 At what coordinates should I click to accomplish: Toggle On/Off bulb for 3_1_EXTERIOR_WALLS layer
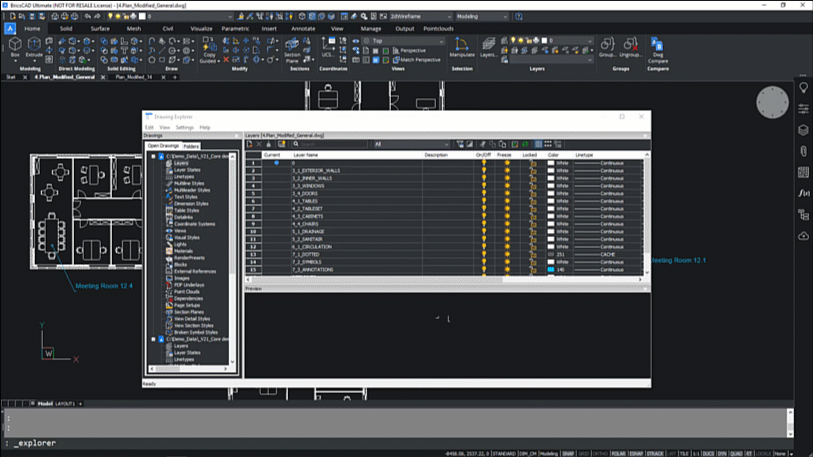[x=484, y=170]
